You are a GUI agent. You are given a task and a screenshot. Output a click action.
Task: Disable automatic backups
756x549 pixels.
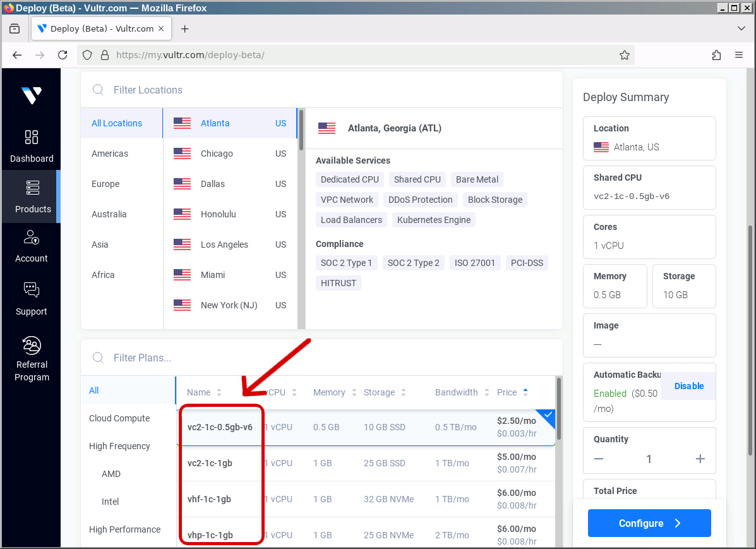(688, 386)
